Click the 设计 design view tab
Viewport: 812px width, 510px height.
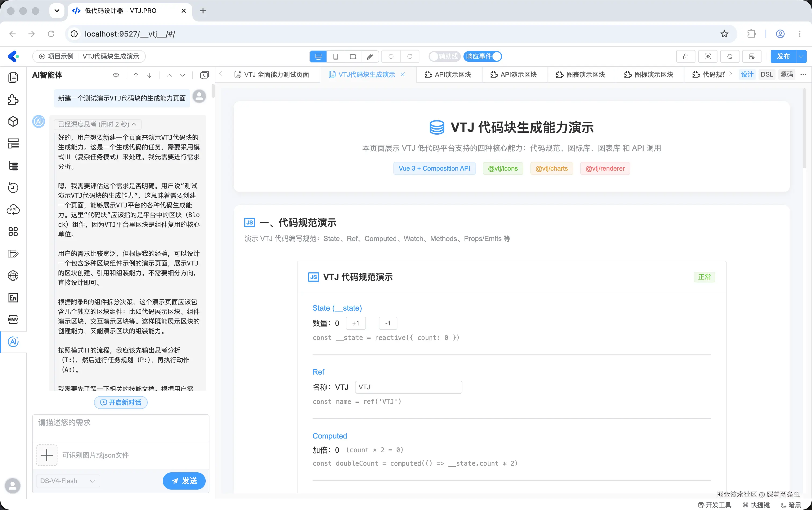[747, 74]
